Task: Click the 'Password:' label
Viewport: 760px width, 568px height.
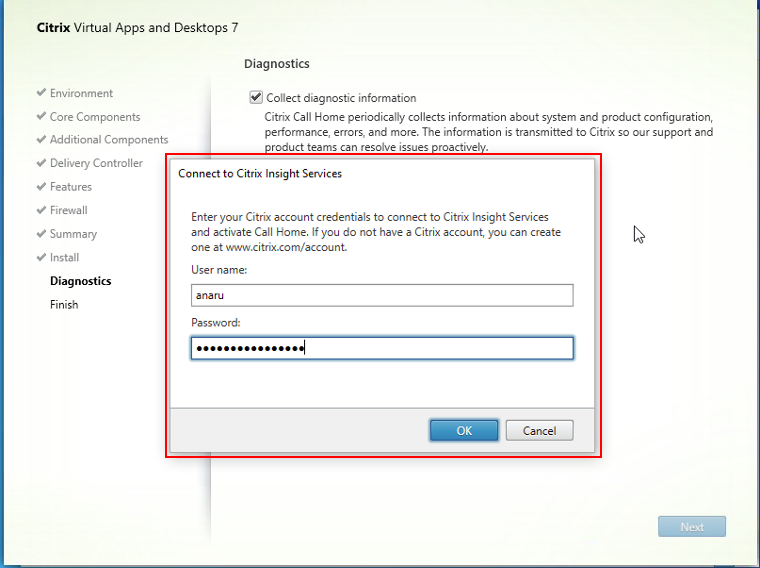Action: click(216, 323)
